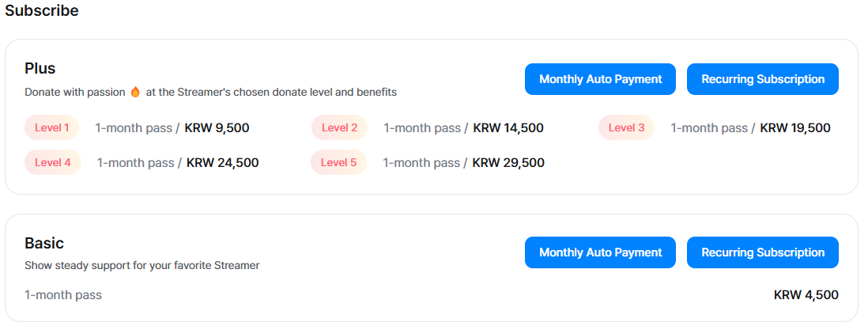The width and height of the screenshot is (868, 330).
Task: Click the KRW 14,500 price
Action: (x=508, y=128)
